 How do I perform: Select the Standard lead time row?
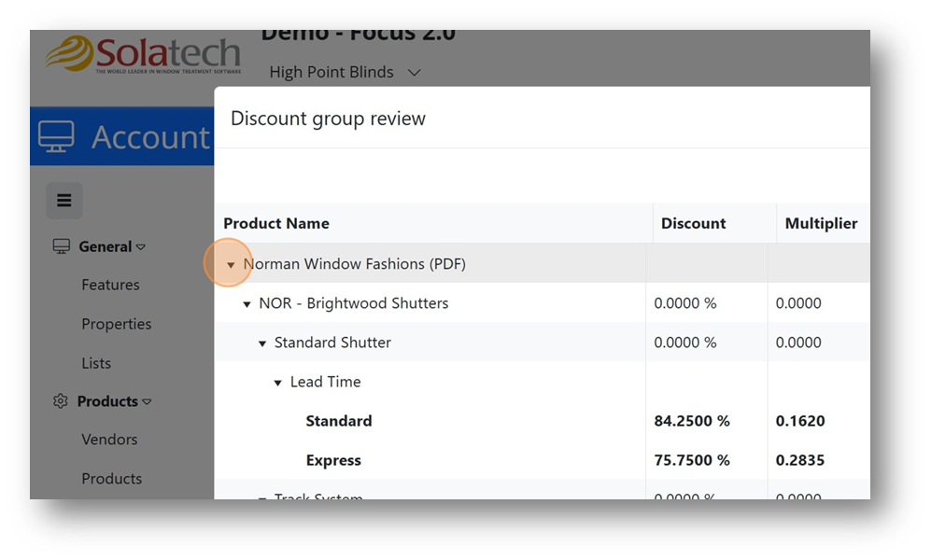pyautogui.click(x=543, y=421)
